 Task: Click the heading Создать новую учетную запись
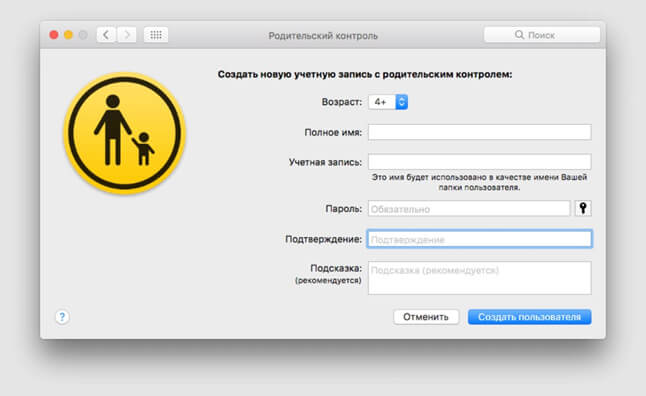pos(365,75)
